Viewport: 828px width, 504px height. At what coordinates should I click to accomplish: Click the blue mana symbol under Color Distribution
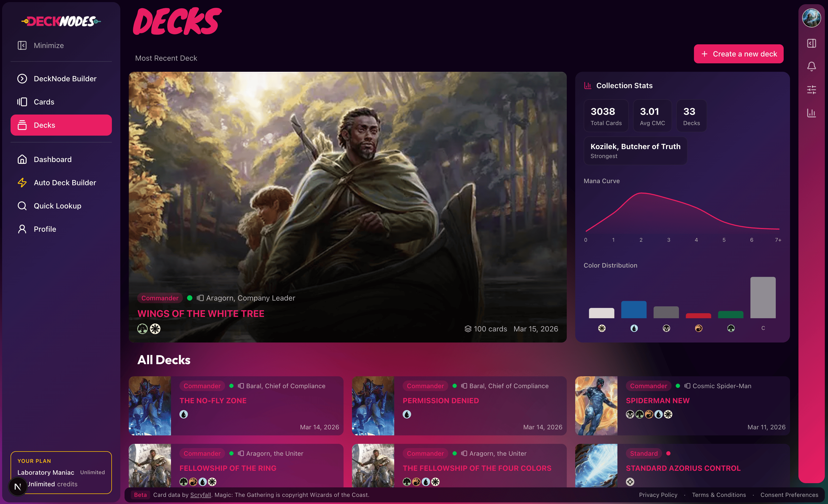tap(634, 328)
